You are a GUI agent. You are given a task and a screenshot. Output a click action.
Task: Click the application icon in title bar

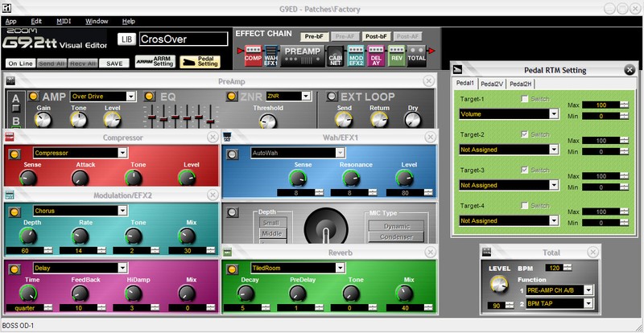pos(6,9)
